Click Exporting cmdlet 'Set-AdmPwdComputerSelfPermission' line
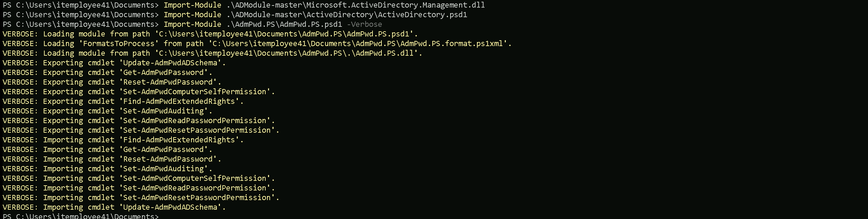Screen dimensions: 868x219 tap(139, 92)
